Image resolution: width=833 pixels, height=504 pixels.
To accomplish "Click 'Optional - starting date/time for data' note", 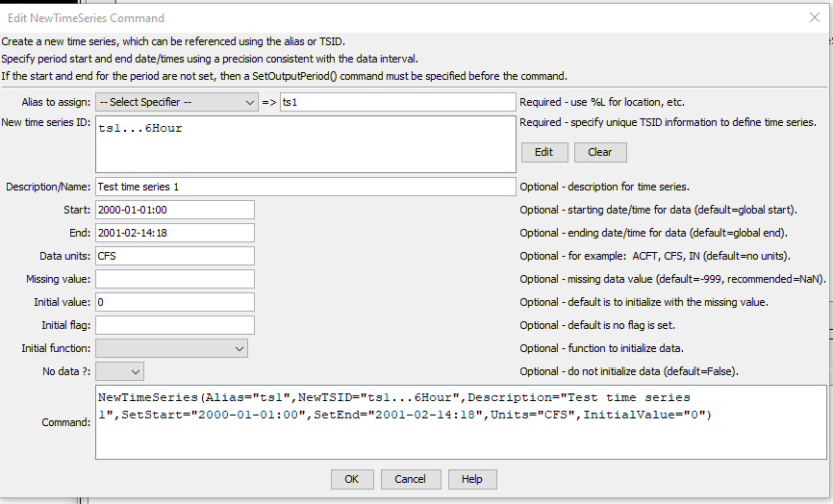I will point(658,210).
